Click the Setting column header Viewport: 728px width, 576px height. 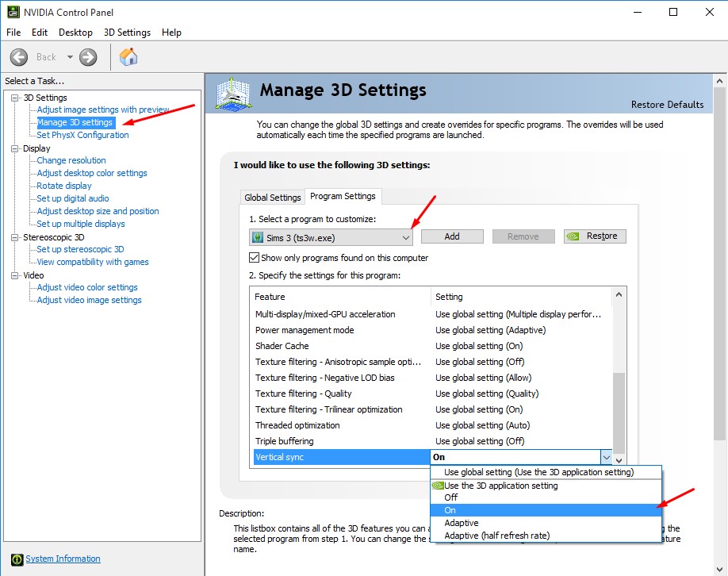coord(523,297)
